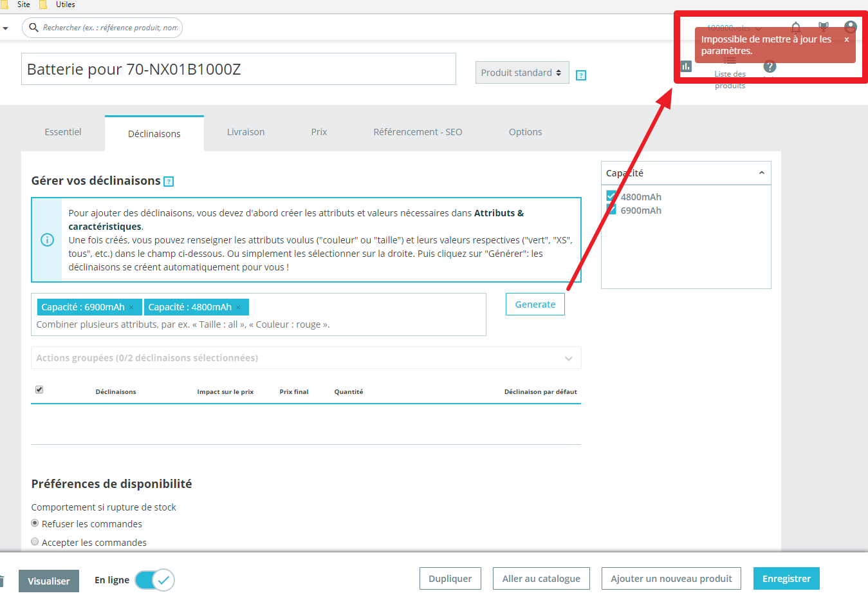Viewport: 868px width, 600px height.
Task: Click the search magnifier icon
Action: click(34, 28)
